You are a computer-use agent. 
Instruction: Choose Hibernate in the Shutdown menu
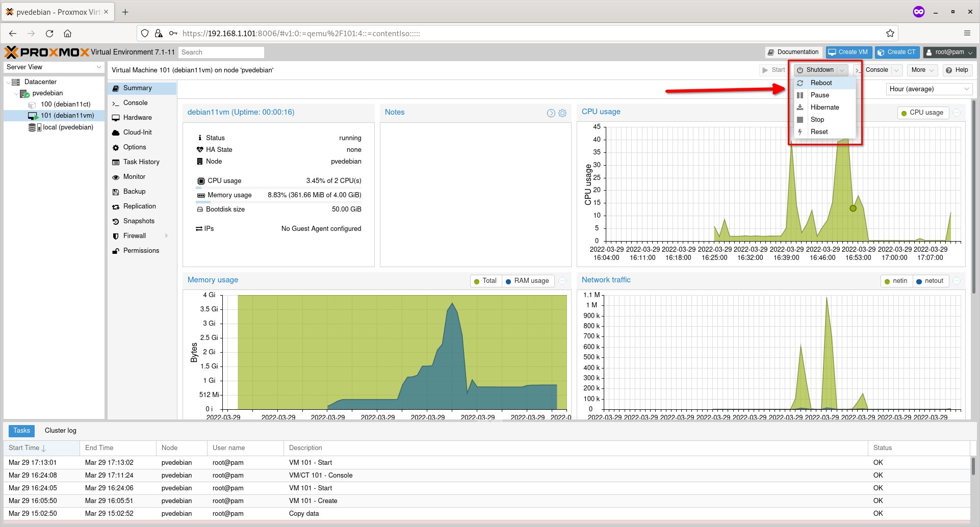click(x=824, y=107)
